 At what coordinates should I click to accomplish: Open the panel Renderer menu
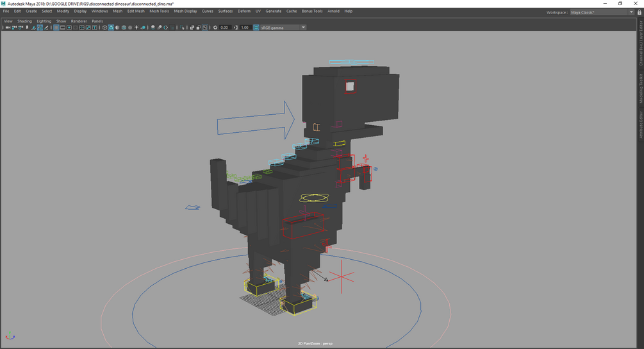tap(79, 21)
